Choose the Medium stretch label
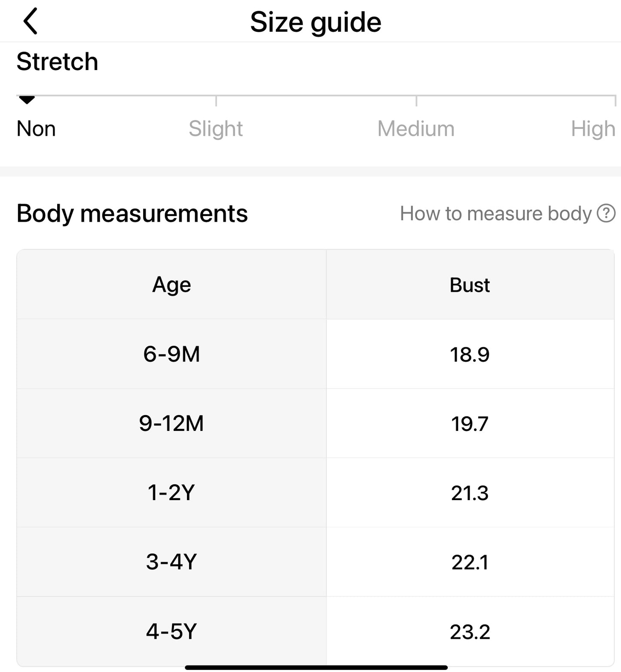 [416, 128]
